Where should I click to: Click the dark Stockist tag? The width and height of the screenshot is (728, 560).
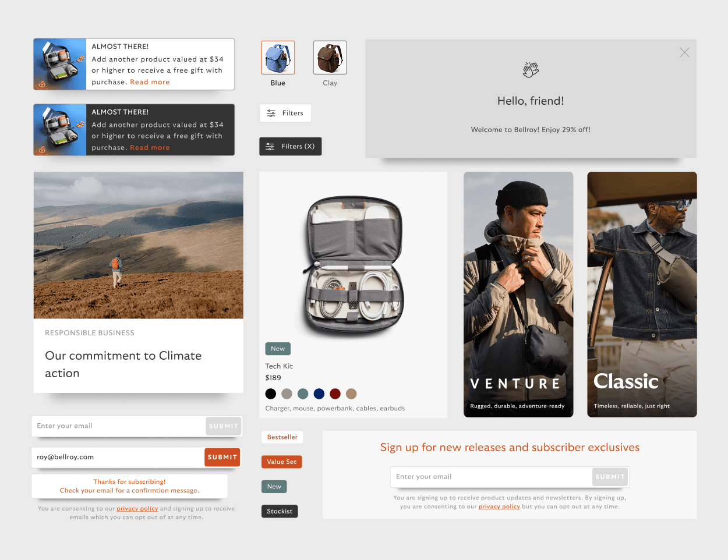pos(280,511)
